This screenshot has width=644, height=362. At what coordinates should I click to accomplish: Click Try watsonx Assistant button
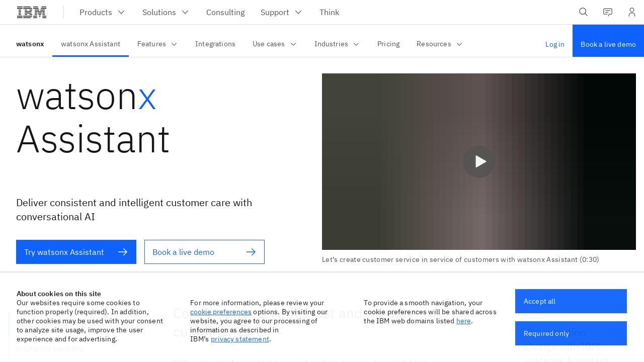(x=76, y=252)
